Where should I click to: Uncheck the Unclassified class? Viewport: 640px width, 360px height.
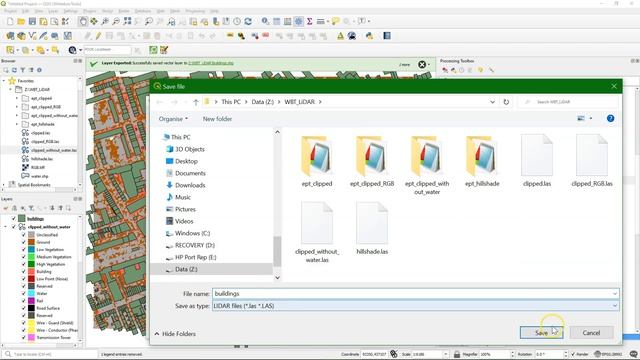[x=24, y=235]
